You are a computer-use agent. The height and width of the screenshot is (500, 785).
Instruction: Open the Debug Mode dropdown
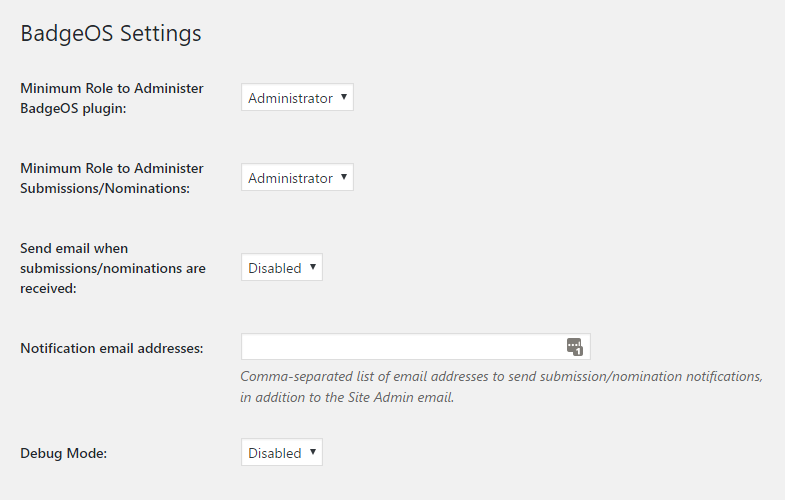click(281, 453)
